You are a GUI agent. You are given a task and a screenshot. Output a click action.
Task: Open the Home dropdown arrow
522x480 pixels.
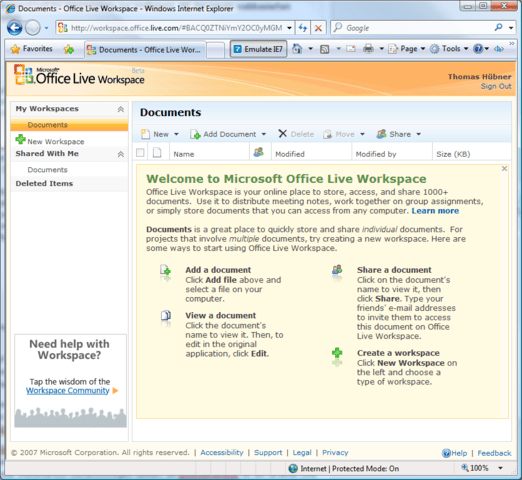(x=310, y=49)
